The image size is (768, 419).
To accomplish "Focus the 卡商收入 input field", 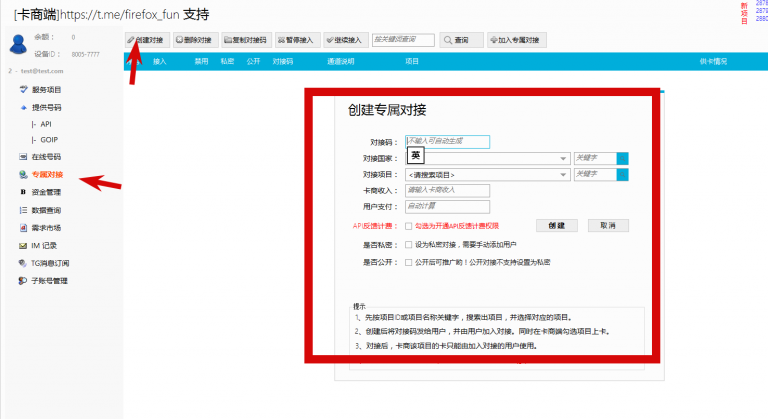I will (x=447, y=190).
